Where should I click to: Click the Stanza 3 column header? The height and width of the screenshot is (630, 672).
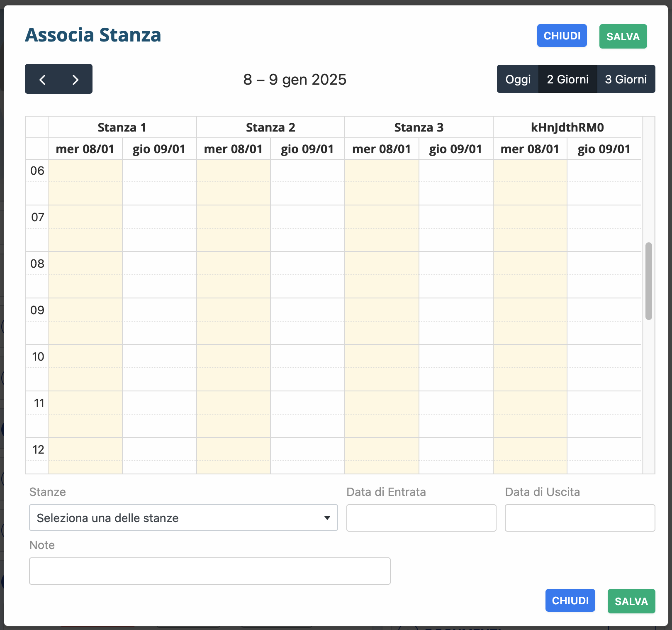point(419,127)
